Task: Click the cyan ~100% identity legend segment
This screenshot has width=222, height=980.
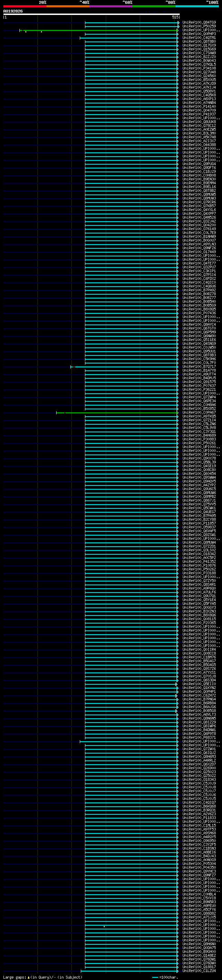Action: coord(197,6)
